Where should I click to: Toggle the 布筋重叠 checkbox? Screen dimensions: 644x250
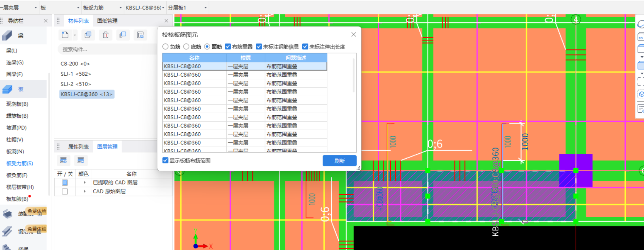[228, 46]
